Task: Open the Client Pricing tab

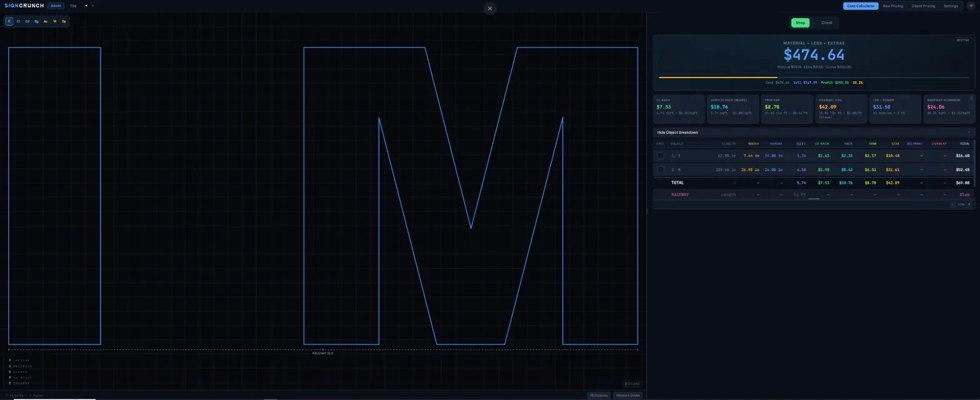Action: [923, 6]
